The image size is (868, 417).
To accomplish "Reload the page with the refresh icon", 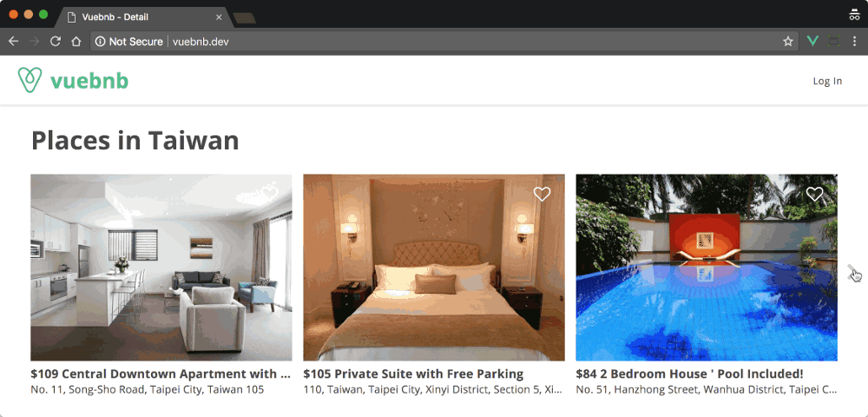I will coord(56,42).
